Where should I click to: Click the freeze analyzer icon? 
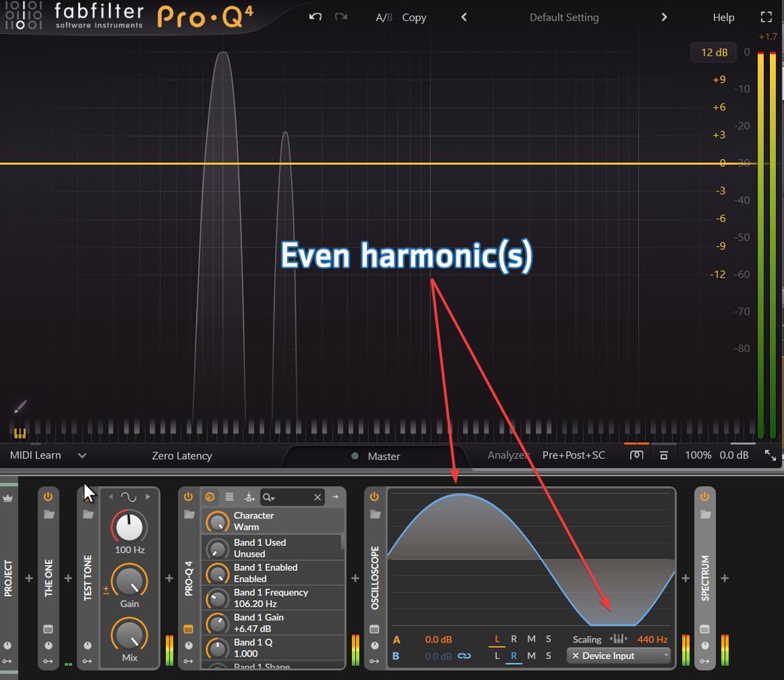[x=663, y=456]
